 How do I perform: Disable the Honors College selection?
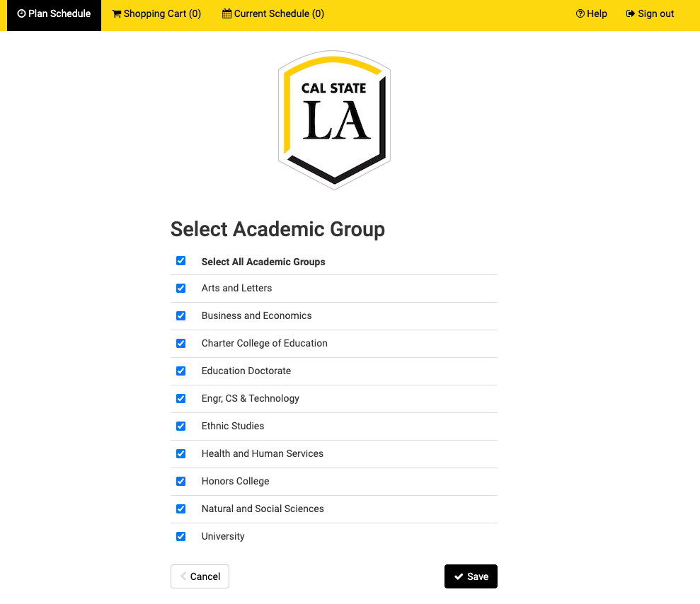pyautogui.click(x=181, y=481)
